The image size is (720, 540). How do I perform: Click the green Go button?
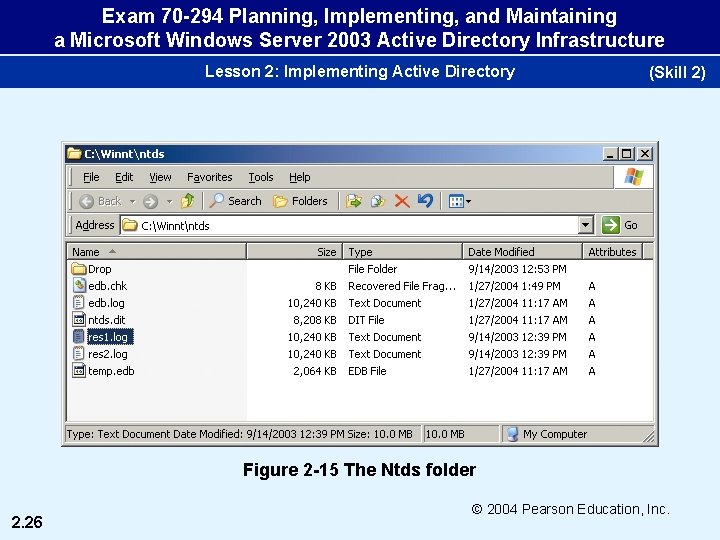point(620,225)
